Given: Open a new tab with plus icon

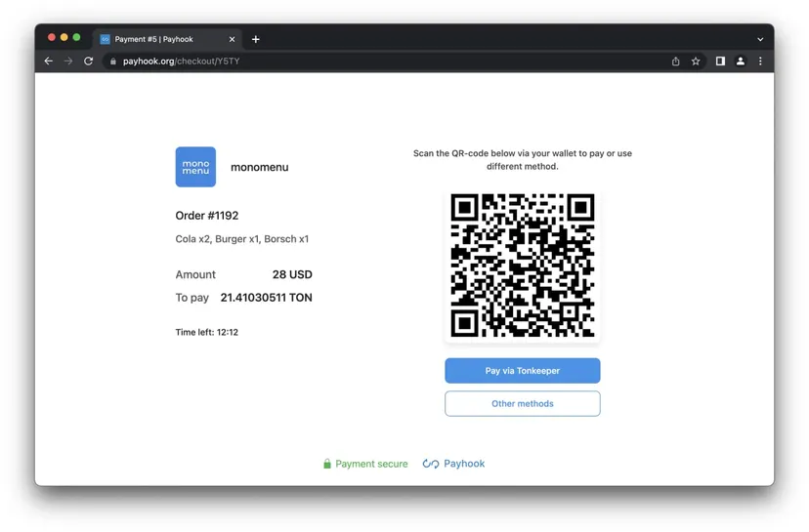Looking at the screenshot, I should tap(255, 39).
